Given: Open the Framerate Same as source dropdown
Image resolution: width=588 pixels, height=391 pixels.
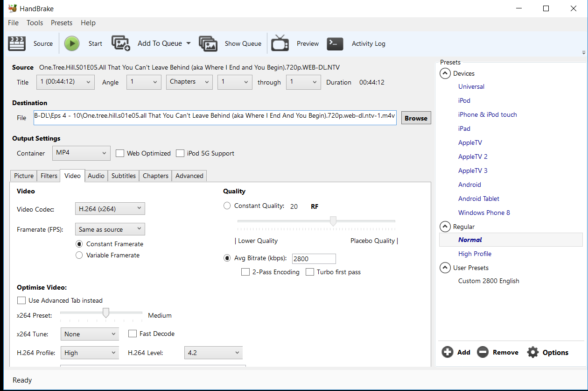Looking at the screenshot, I should (110, 229).
